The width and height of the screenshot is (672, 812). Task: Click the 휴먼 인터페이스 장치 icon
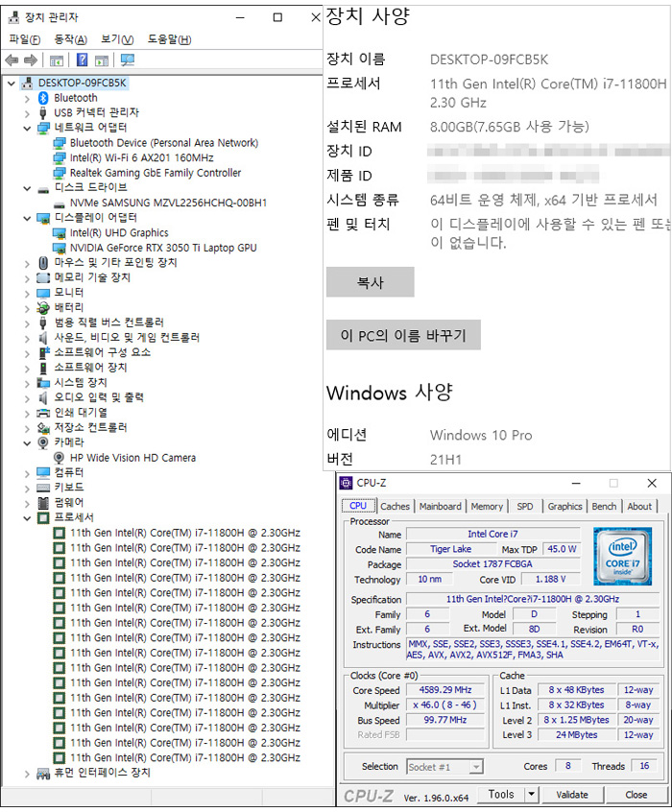click(43, 774)
